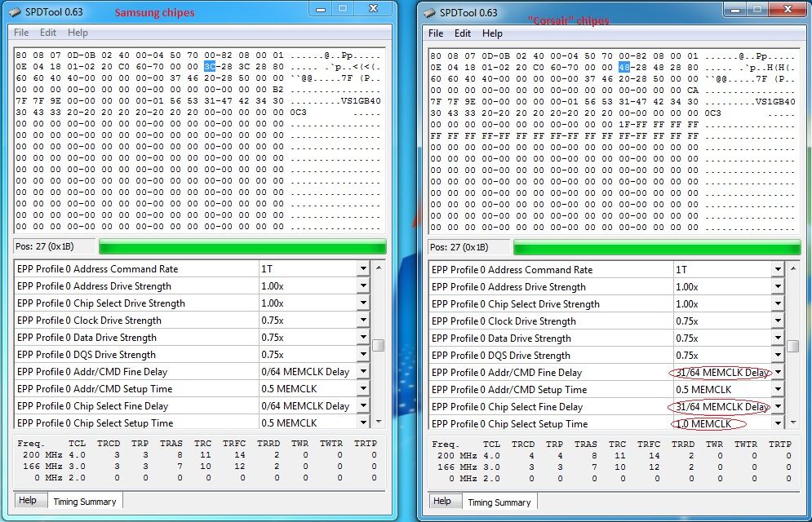Screen dimensions: 812x522
Task: Expand Addr/CMD Setup Time dropdown in right window
Action: pos(778,388)
